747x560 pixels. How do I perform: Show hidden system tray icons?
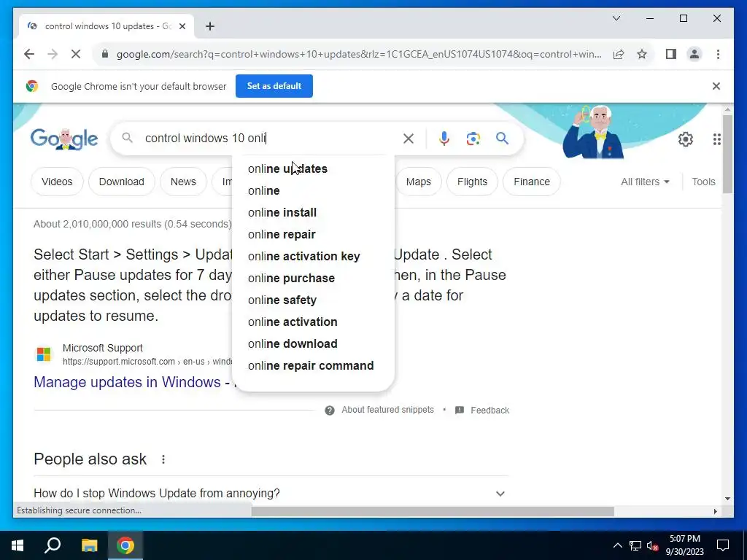click(617, 545)
